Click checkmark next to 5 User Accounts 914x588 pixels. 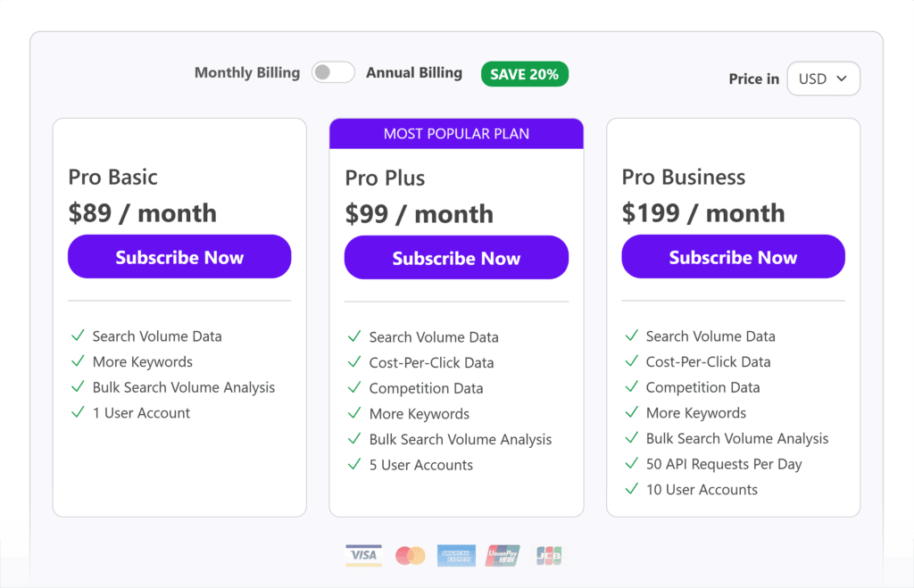pyautogui.click(x=355, y=465)
